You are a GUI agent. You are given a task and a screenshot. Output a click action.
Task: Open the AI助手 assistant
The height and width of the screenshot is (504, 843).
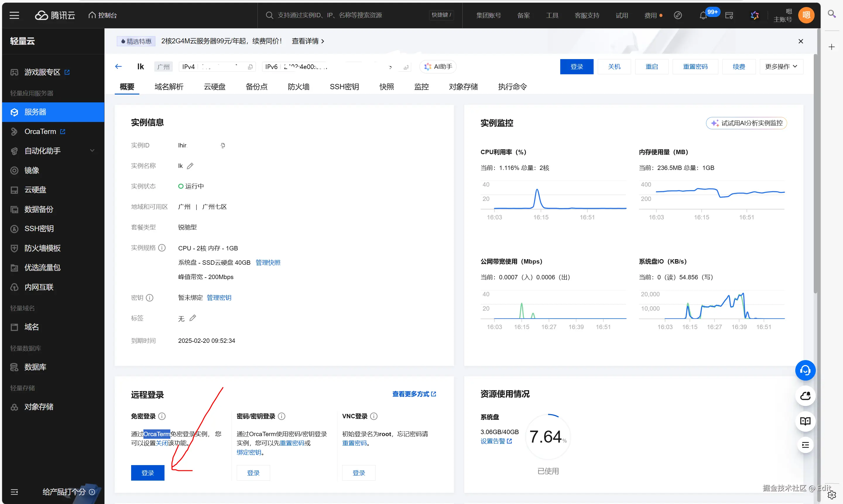coord(438,67)
